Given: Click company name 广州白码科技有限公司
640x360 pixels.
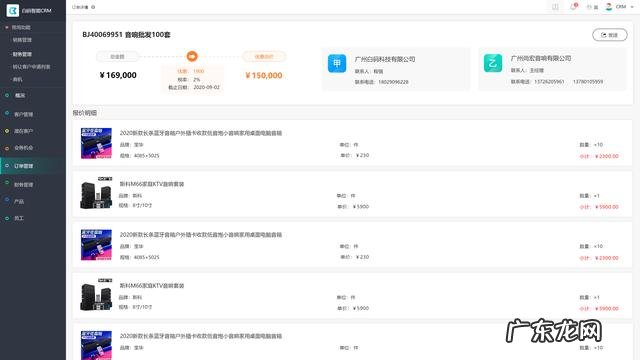Looking at the screenshot, I should pos(385,59).
